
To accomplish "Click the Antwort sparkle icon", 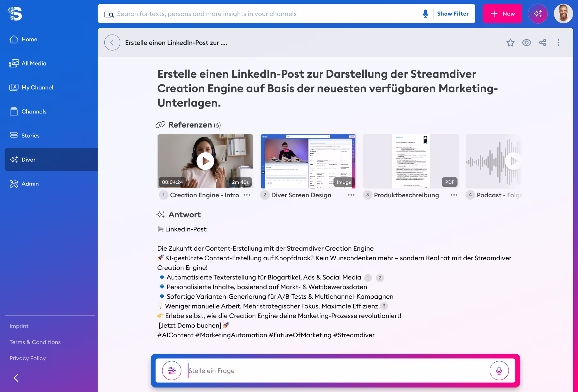I will (161, 215).
